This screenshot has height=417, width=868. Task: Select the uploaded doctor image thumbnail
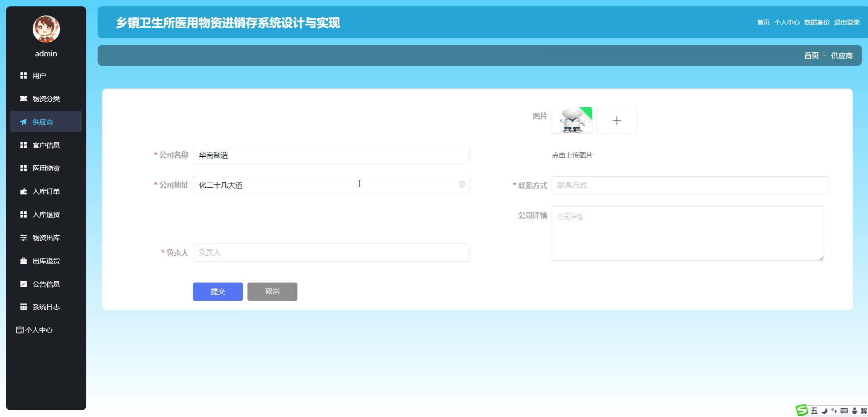[572, 120]
